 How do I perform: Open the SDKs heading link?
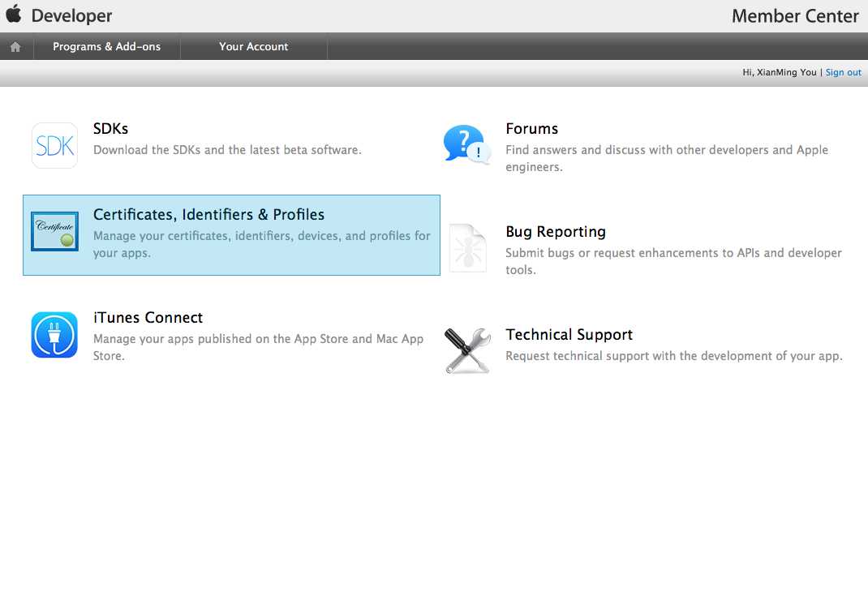[110, 129]
